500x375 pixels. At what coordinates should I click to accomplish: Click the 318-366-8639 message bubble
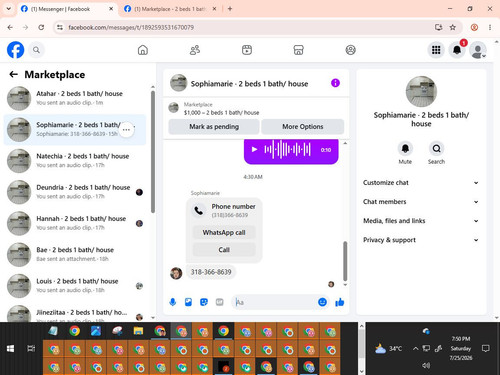pos(211,272)
